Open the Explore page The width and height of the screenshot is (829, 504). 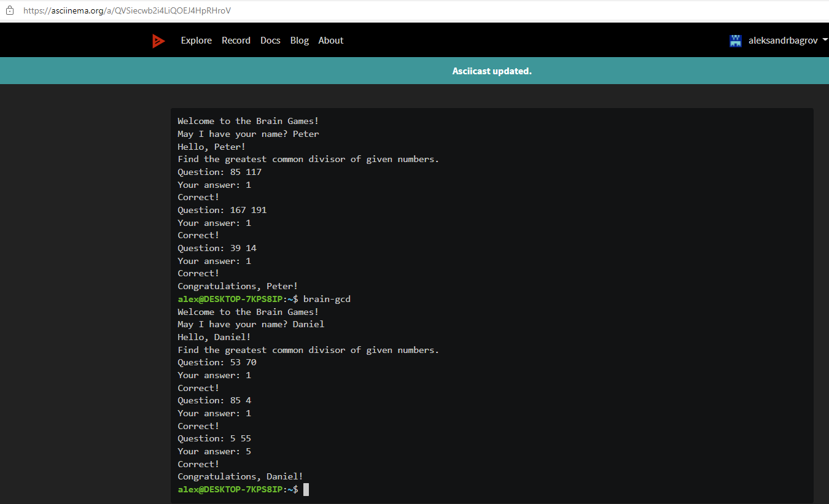(x=196, y=40)
